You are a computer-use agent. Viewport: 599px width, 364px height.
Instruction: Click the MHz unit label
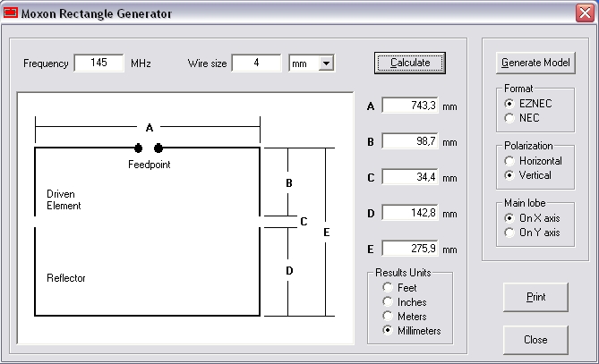point(141,63)
